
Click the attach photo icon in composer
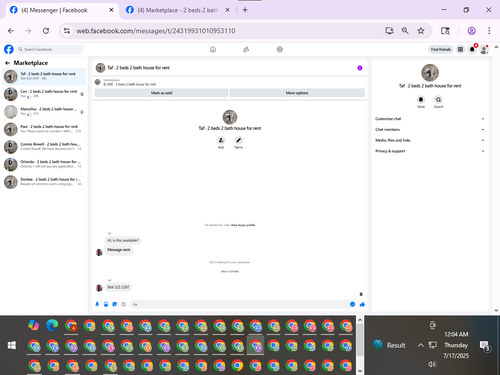(106, 304)
